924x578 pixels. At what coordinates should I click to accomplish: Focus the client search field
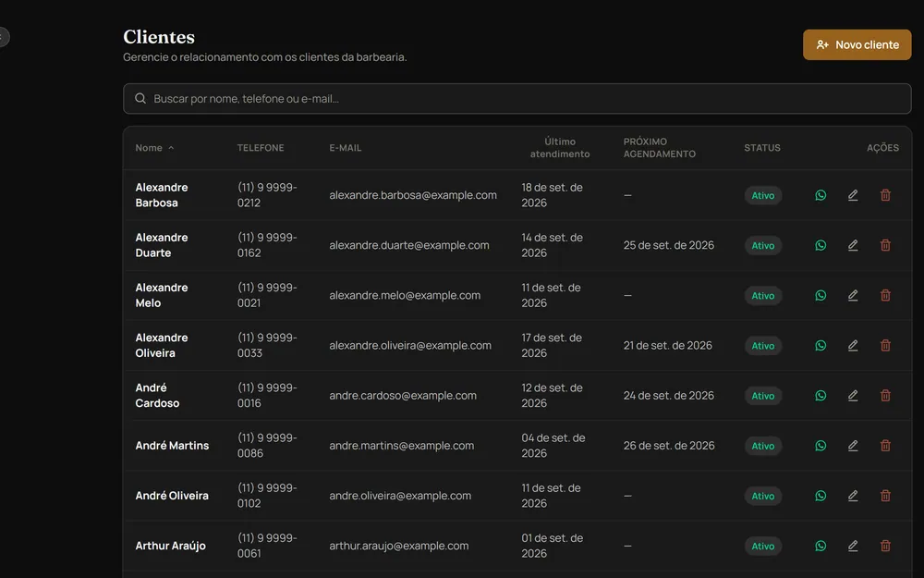click(517, 99)
